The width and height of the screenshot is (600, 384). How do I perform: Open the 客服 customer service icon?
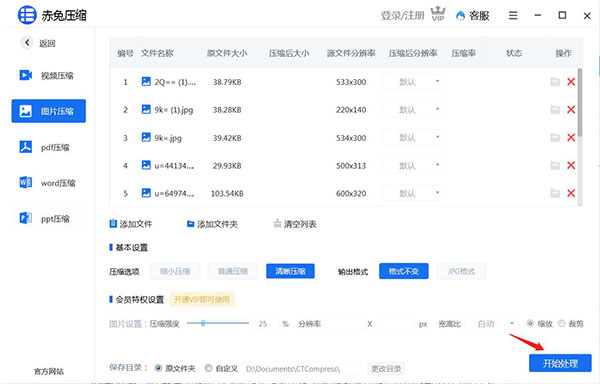click(x=460, y=16)
